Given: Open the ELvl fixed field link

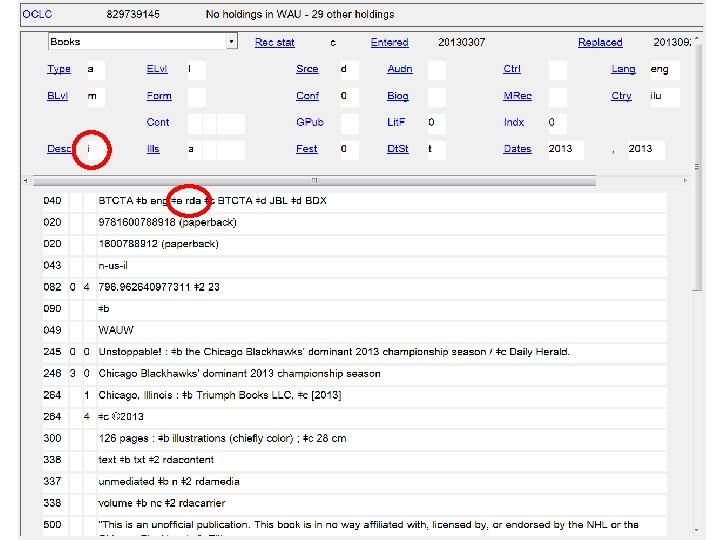Looking at the screenshot, I should 157,69.
